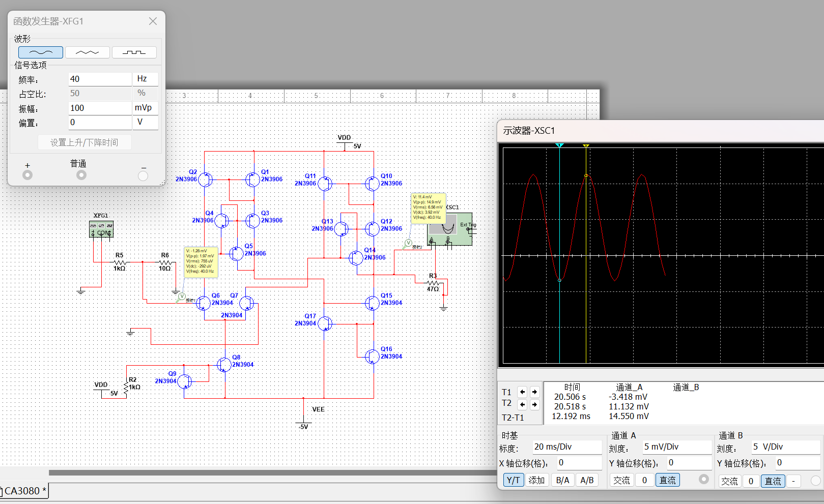Select transistor Q4 symbol
Screen dimensions: 824x504
(x=221, y=221)
